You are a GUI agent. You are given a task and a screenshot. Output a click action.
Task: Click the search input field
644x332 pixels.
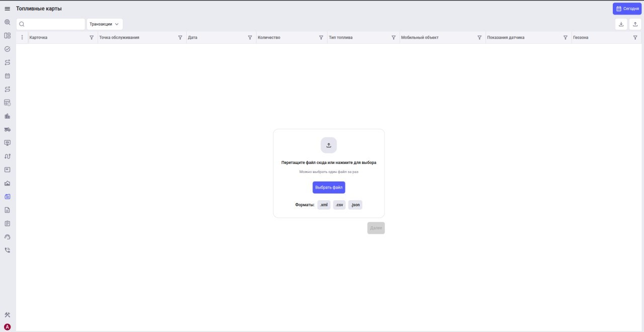[x=51, y=24]
